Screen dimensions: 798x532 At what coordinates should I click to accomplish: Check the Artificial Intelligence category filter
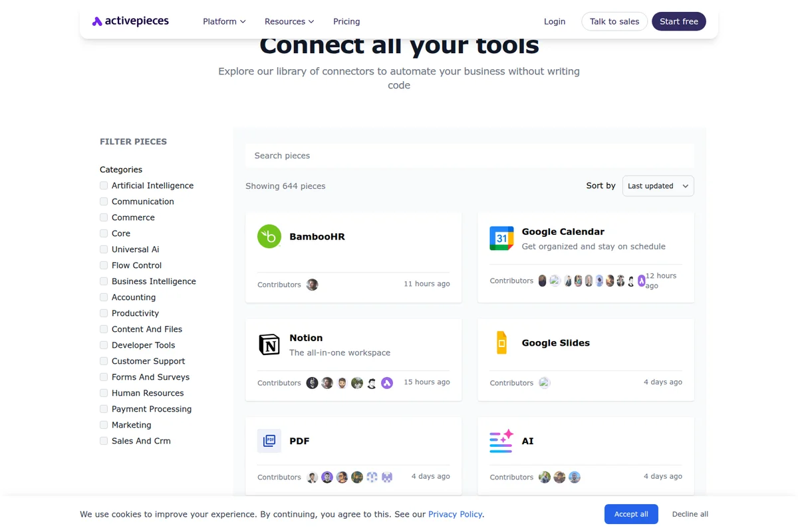[x=104, y=185]
